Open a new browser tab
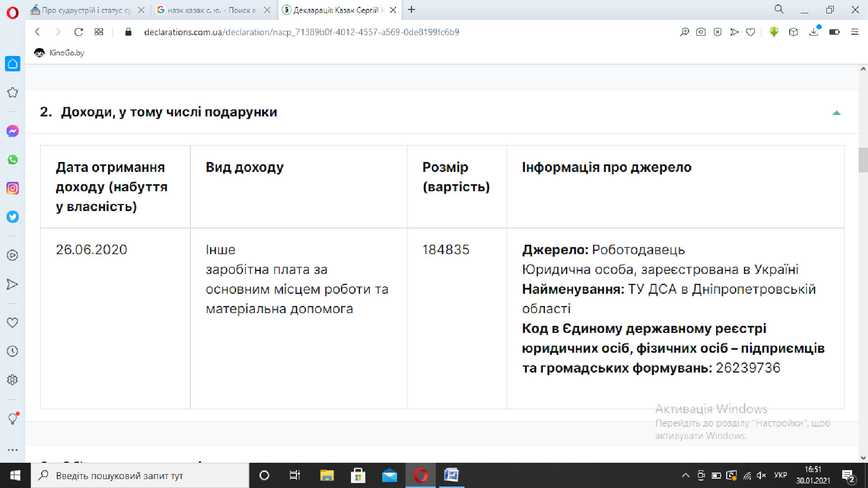Screen dimensions: 868x488 pyautogui.click(x=411, y=10)
